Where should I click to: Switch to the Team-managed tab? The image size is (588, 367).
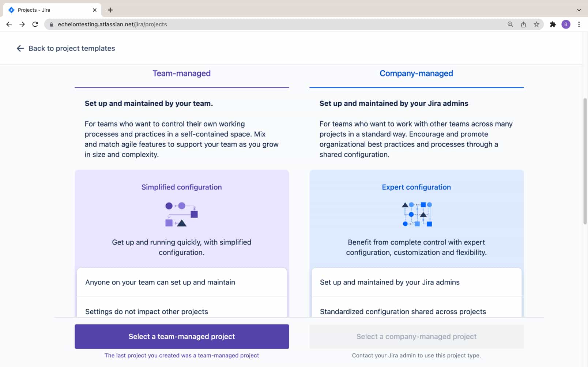click(181, 73)
